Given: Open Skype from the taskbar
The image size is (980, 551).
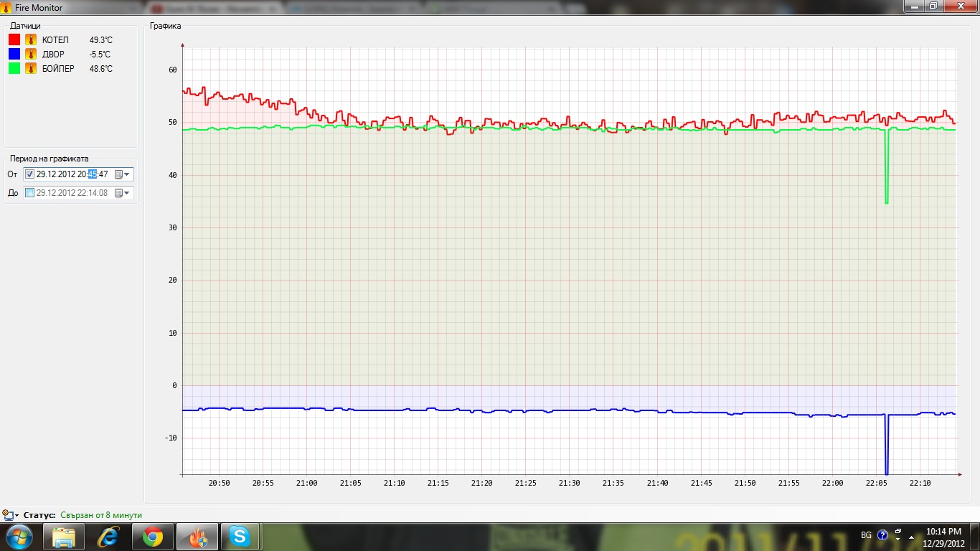Looking at the screenshot, I should 239,537.
